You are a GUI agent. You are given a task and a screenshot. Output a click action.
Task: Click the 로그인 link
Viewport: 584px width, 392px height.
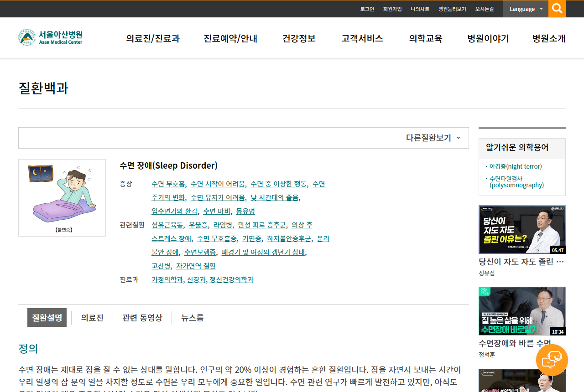pyautogui.click(x=367, y=9)
